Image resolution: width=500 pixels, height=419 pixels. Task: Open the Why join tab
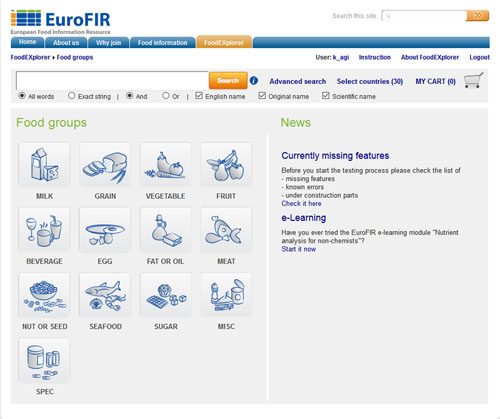[108, 43]
